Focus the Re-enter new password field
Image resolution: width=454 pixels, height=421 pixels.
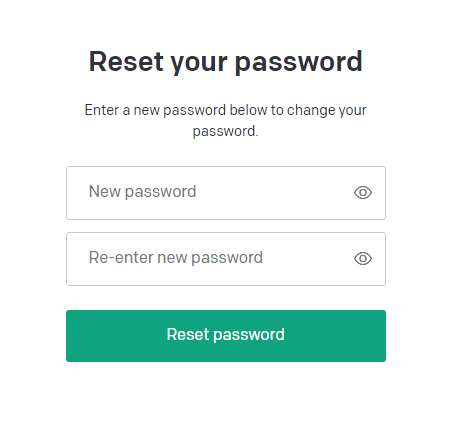pos(226,259)
